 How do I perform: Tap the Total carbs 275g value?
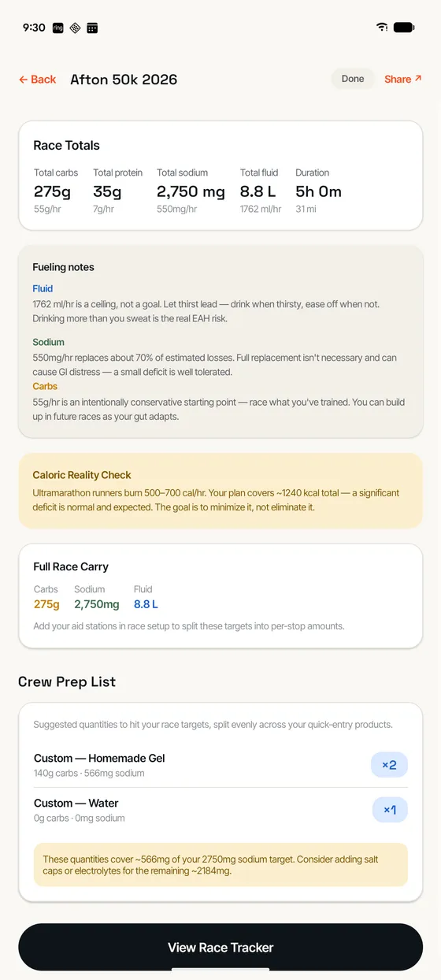(52, 191)
